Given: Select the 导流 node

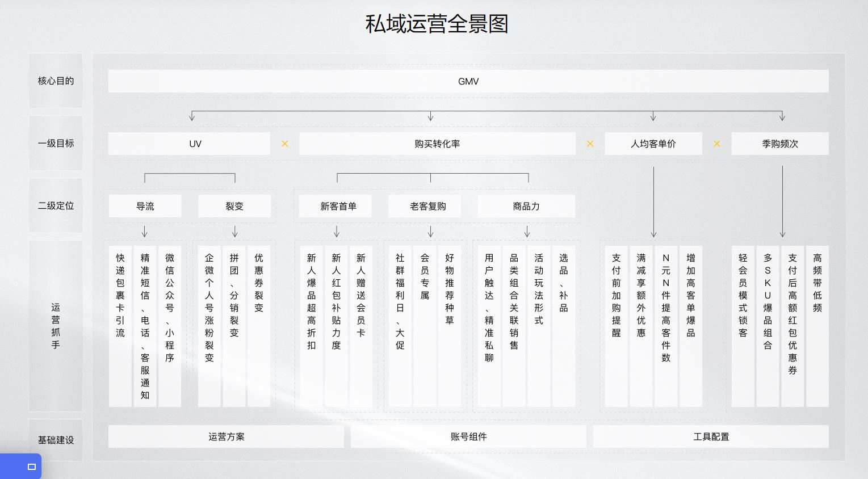Looking at the screenshot, I should pyautogui.click(x=145, y=206).
